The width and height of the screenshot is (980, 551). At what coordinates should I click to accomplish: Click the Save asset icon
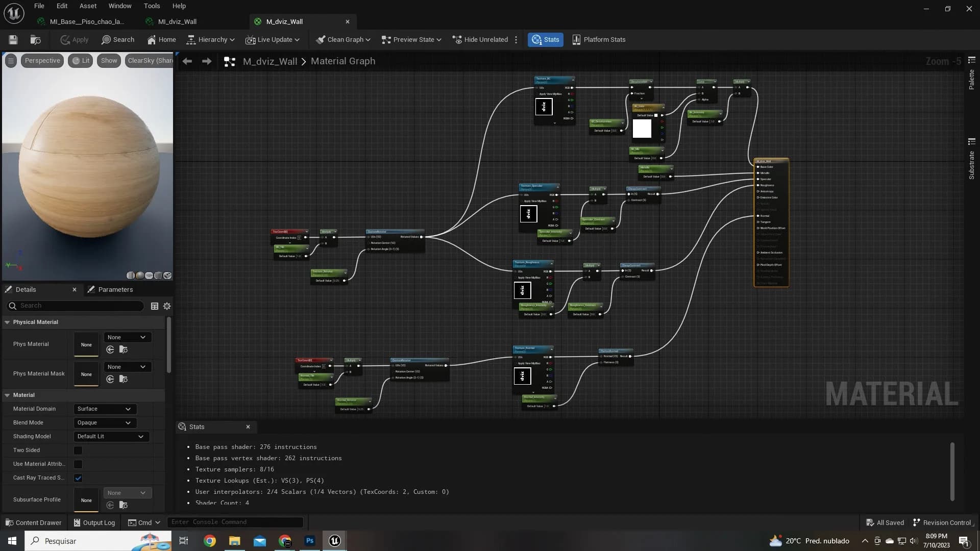[x=13, y=40]
